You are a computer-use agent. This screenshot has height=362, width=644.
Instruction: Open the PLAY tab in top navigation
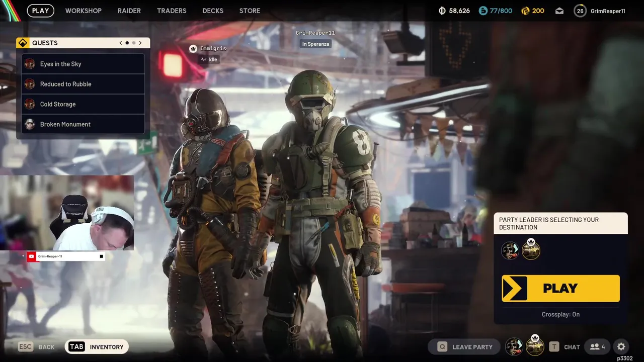(x=41, y=11)
